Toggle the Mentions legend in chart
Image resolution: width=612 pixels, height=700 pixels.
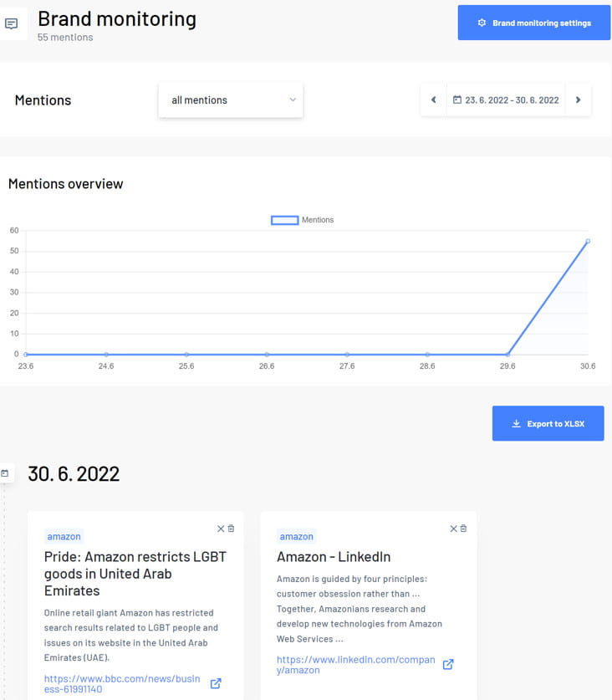pyautogui.click(x=302, y=220)
